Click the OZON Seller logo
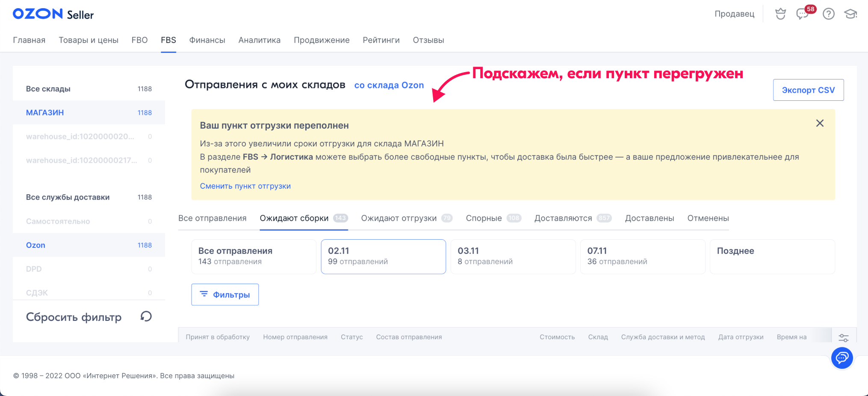The image size is (868, 396). tap(53, 14)
